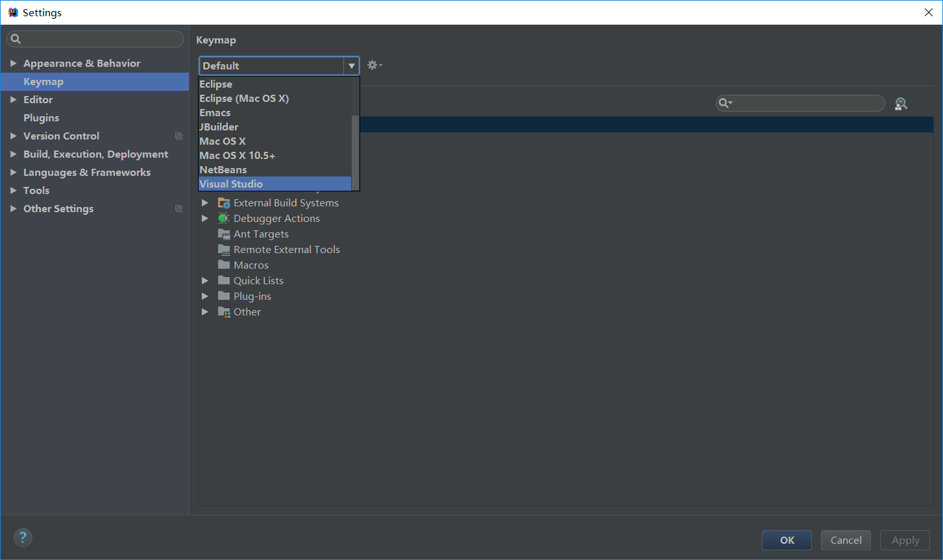Expand the Plug-ins node

[x=205, y=296]
